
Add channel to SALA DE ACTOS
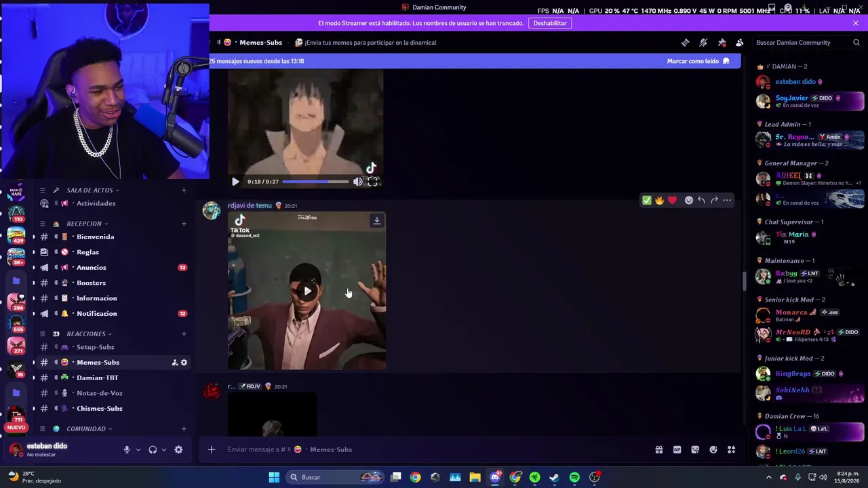184,190
